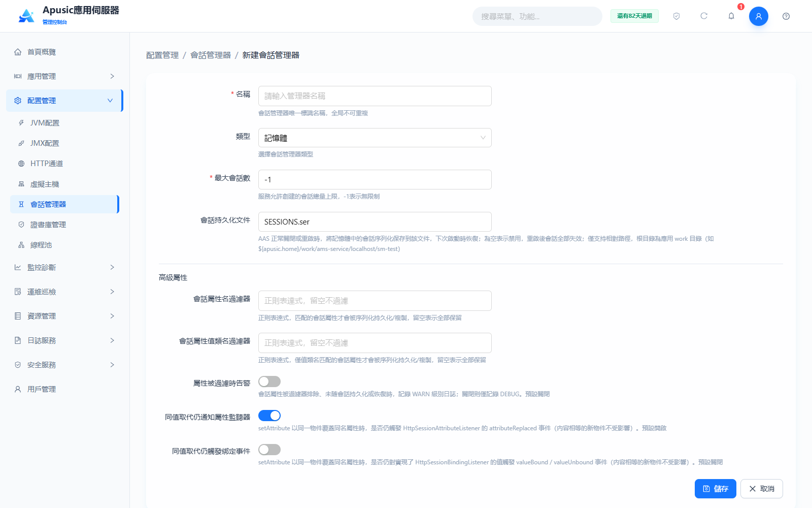812x508 pixels.
Task: Click the 應用管理 sidebar icon
Action: (18, 76)
